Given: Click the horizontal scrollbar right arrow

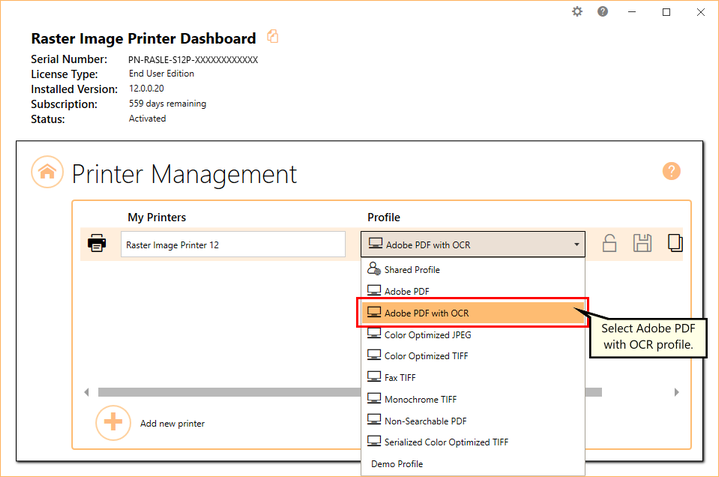Looking at the screenshot, I should 676,392.
